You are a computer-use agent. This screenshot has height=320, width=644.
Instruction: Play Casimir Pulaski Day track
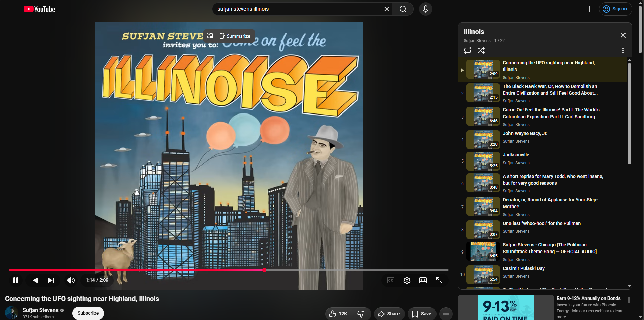[x=542, y=274]
